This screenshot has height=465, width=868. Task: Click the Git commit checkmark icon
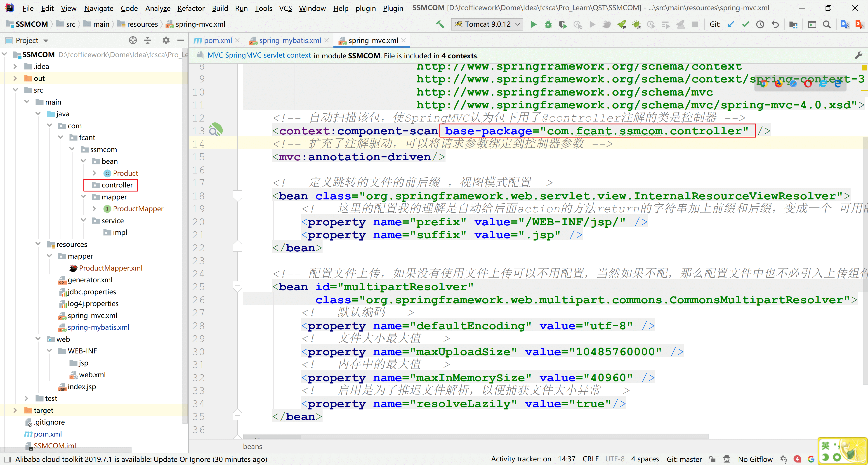(745, 24)
